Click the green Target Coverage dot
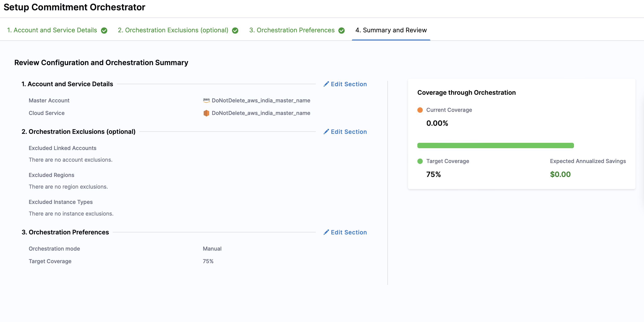Viewport: 644px width, 322px height. click(420, 161)
